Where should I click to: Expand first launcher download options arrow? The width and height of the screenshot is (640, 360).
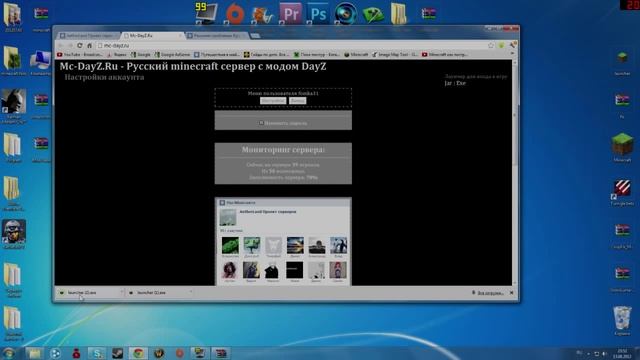coord(122,292)
